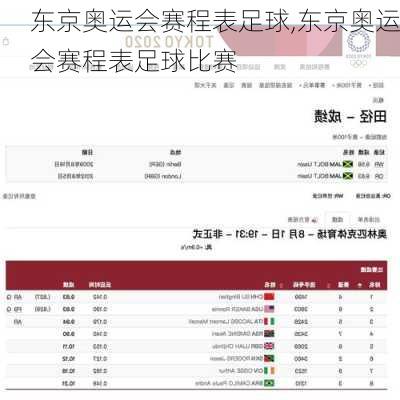Click the Italy flag beside JACOBS Lamont Marcell
Screen dimensions: 400x400
coord(269,321)
